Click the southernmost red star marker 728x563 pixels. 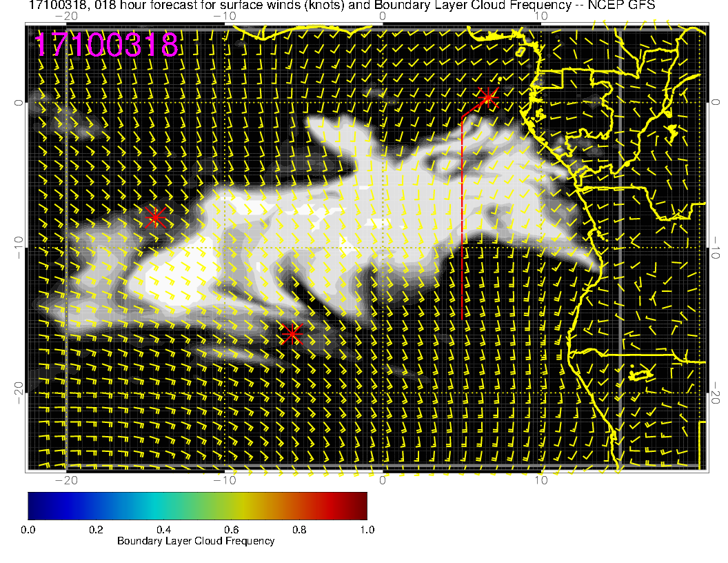pos(292,334)
